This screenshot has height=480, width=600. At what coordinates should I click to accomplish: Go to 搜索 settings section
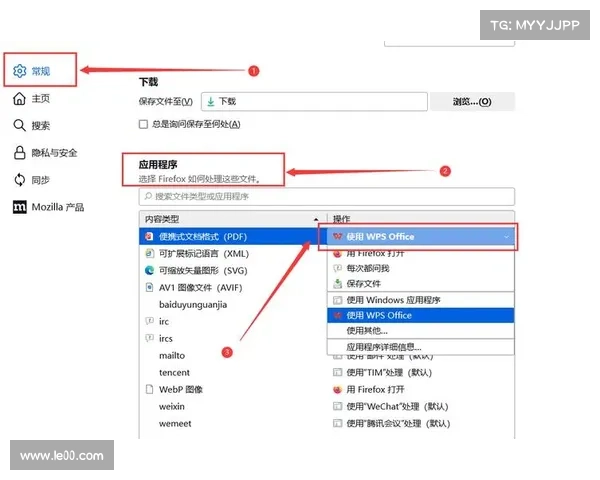click(x=41, y=126)
